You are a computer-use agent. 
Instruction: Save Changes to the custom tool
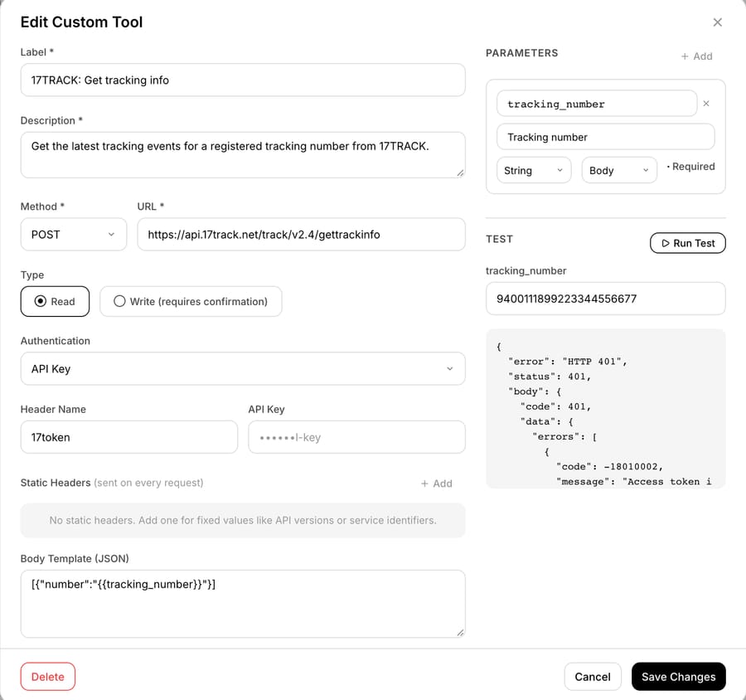[x=678, y=676]
